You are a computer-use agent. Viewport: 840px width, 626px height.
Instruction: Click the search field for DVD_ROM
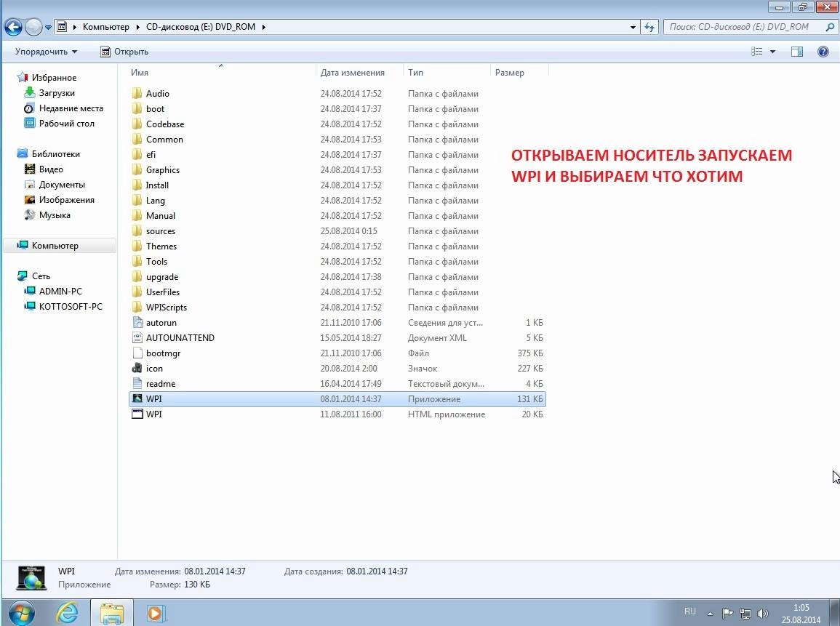[x=745, y=27]
